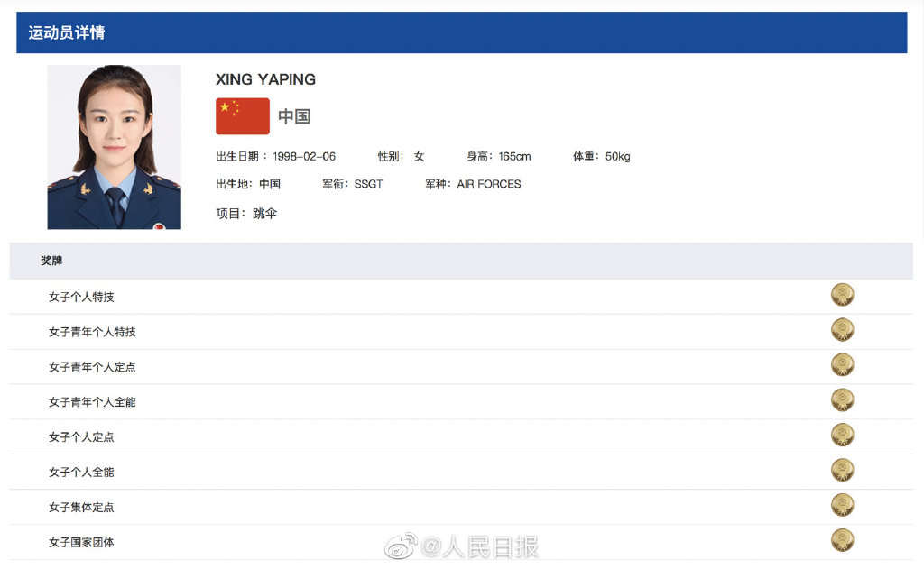This screenshot has height=569, width=924.
Task: Click the gold medal for 女子青年个人特技
Action: 842,330
